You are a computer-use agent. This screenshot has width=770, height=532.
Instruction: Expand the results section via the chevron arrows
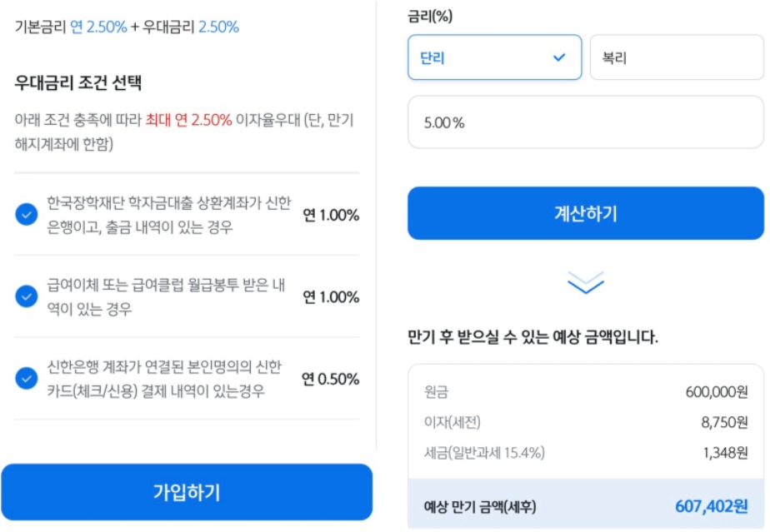coord(585,280)
